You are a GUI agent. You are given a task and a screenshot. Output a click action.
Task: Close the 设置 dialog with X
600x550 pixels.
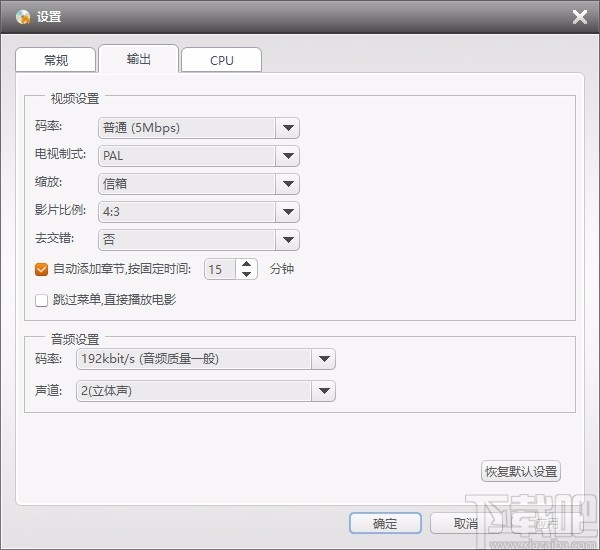(x=580, y=17)
